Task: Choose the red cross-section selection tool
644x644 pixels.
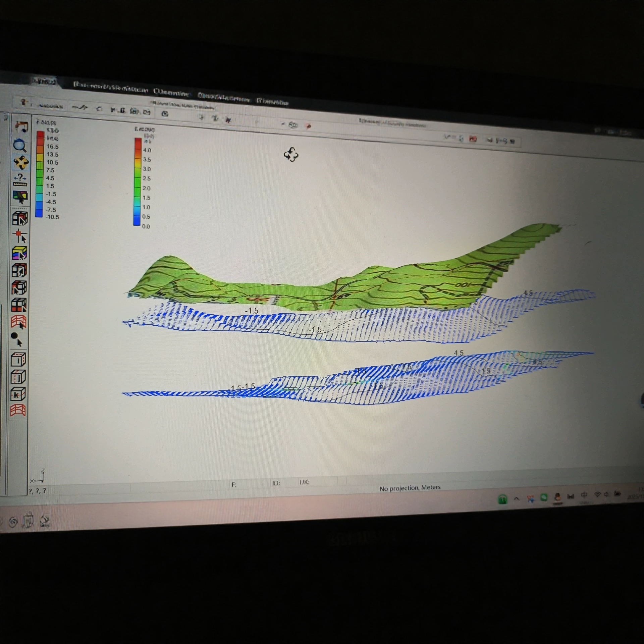Action: [19, 322]
